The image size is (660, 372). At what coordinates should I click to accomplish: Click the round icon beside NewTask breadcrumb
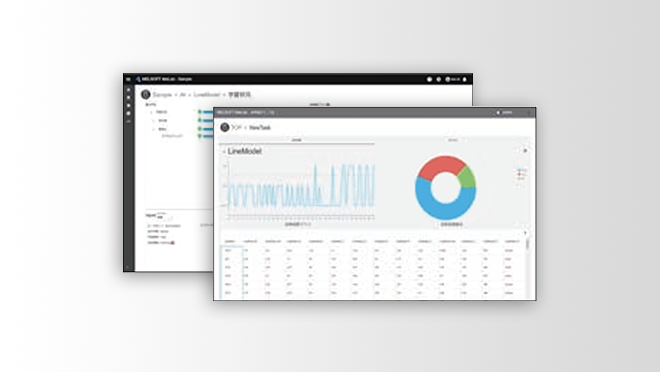(x=225, y=127)
